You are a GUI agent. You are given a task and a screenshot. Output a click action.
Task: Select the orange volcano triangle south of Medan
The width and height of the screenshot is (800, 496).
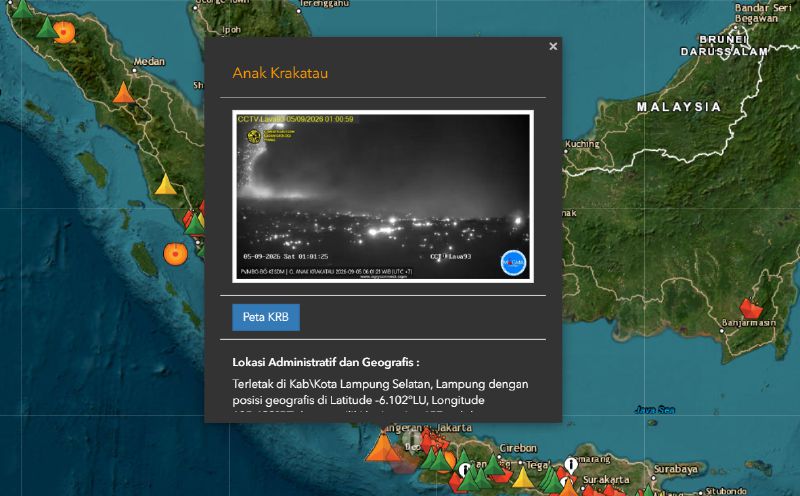click(x=123, y=93)
